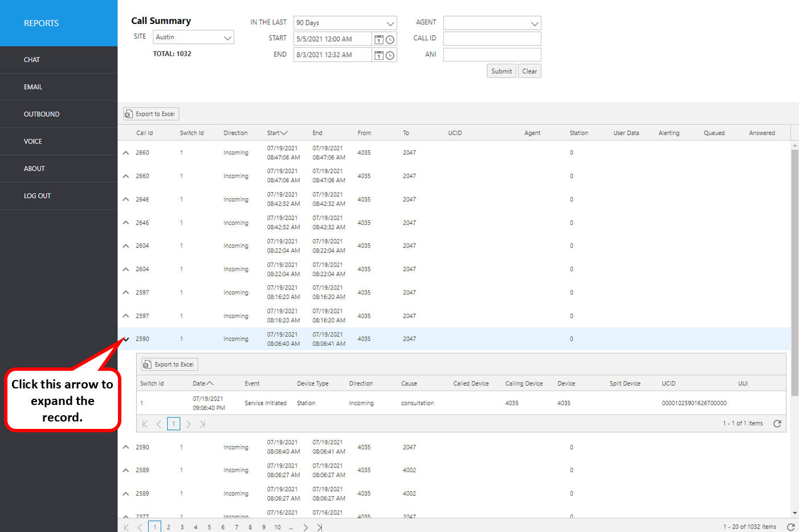
Task: Select page 1 in the nested grid pager
Action: point(174,424)
